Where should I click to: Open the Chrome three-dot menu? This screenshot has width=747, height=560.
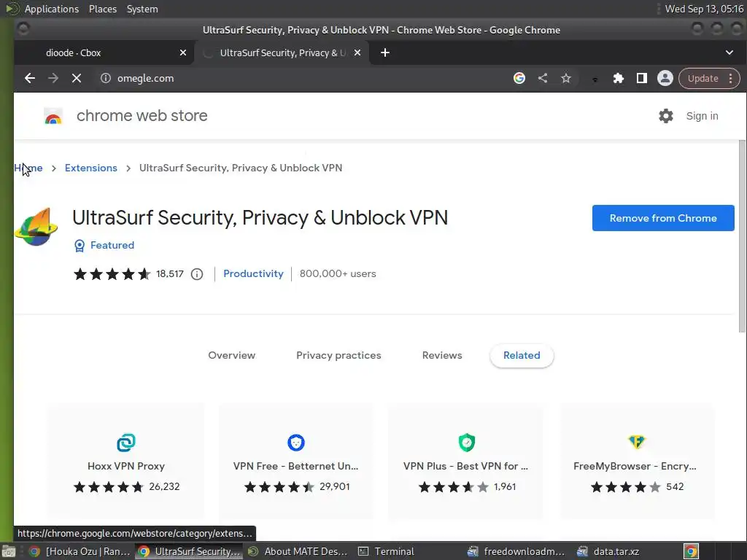click(731, 78)
